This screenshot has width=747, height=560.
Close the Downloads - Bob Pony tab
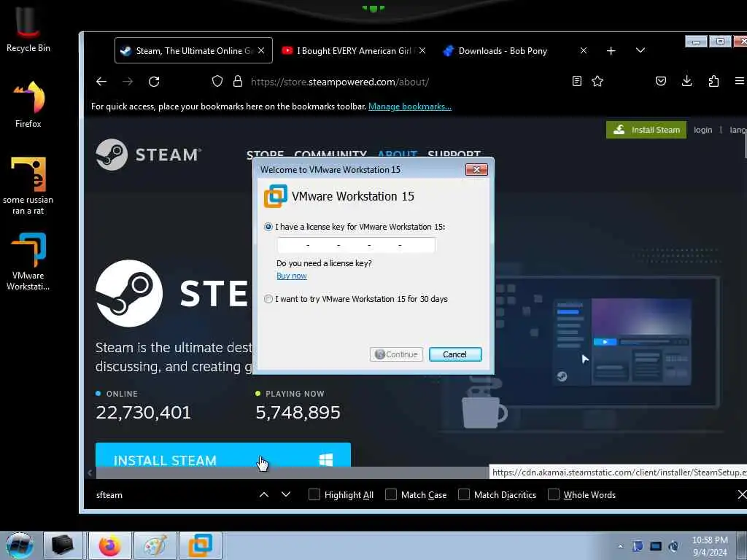[x=584, y=50]
